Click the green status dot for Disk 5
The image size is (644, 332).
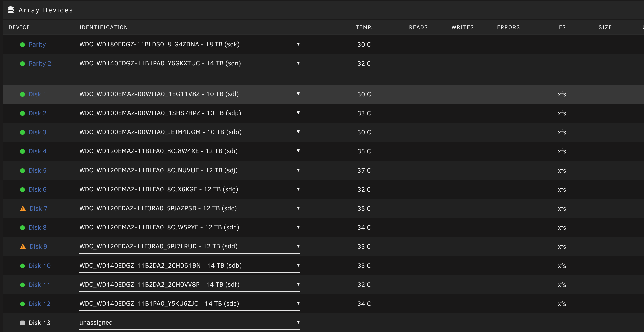[x=22, y=171]
